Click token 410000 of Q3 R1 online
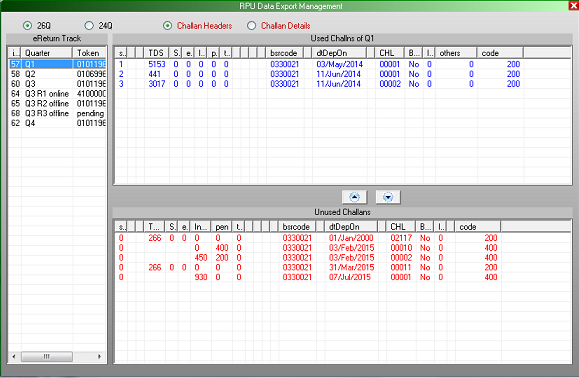579x378 pixels. pyautogui.click(x=91, y=94)
